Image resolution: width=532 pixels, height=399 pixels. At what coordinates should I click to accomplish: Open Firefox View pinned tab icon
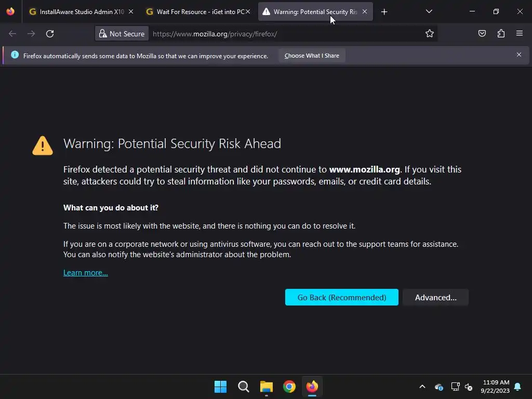10,11
